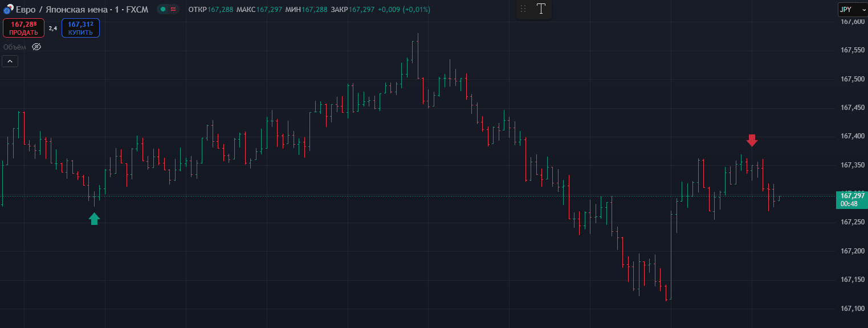Viewport: 868px width, 328px height.
Task: Click the 167,500 price scale label
Action: [853, 79]
